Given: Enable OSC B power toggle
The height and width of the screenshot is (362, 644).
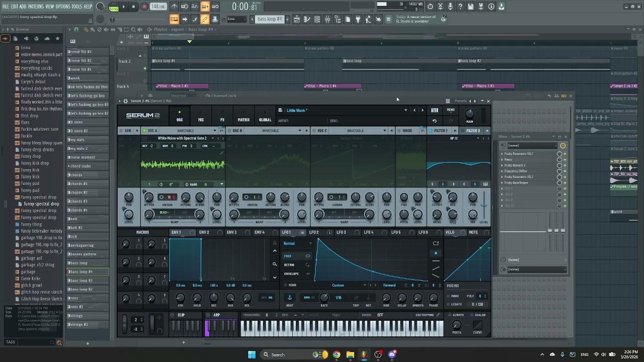Looking at the screenshot, I should point(229,131).
